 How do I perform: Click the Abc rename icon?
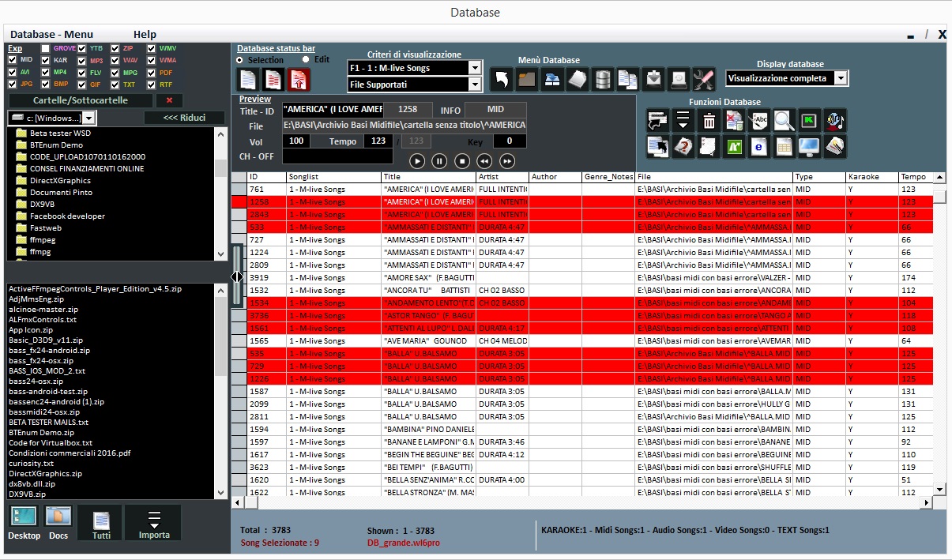760,120
